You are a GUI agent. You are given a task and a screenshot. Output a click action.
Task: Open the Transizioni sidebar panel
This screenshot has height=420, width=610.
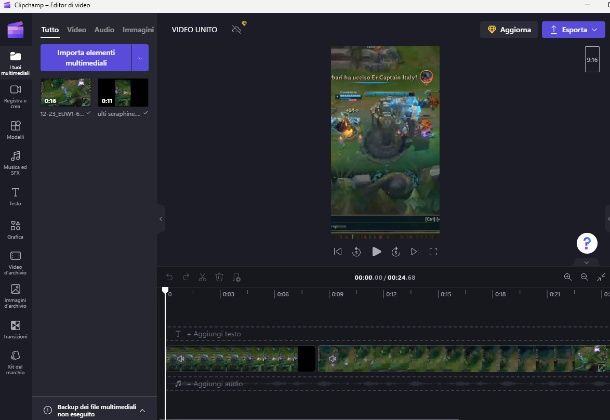coord(15,329)
